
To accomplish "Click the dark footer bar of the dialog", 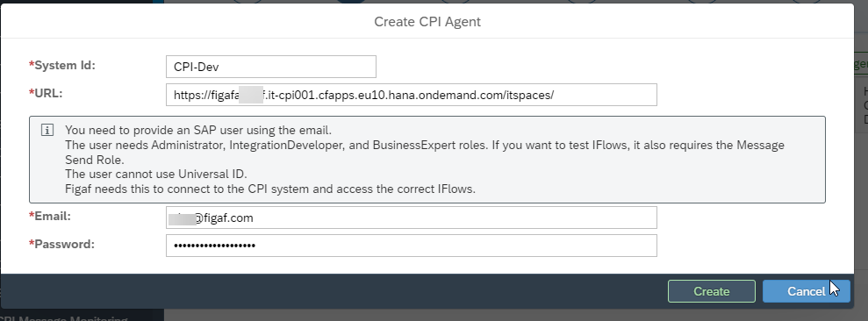I will pyautogui.click(x=332, y=291).
